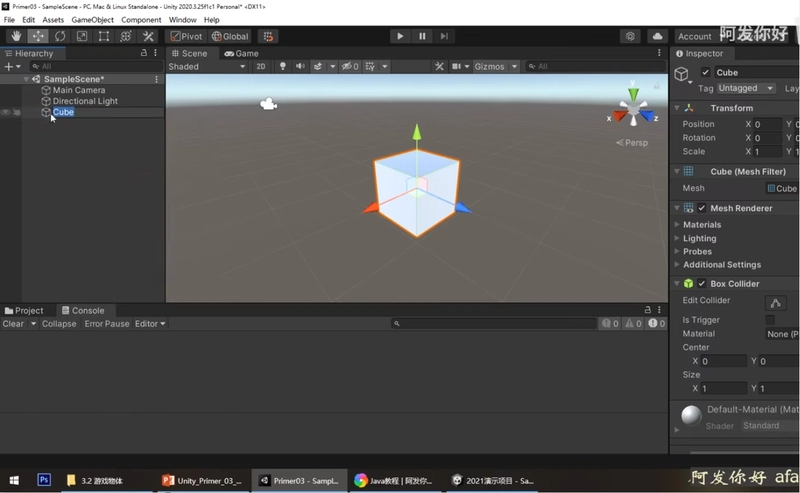Uncheck the Mesh Renderer enabled checkbox

tap(702, 208)
